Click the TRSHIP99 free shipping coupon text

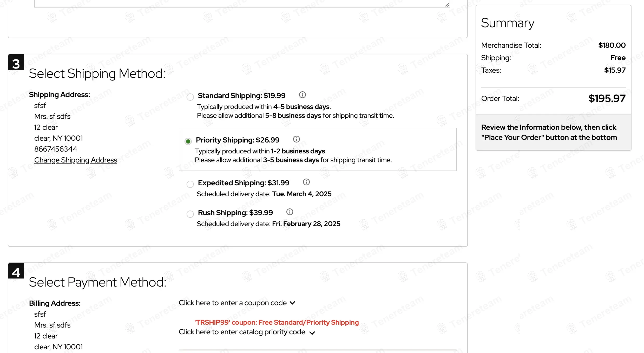click(x=277, y=322)
